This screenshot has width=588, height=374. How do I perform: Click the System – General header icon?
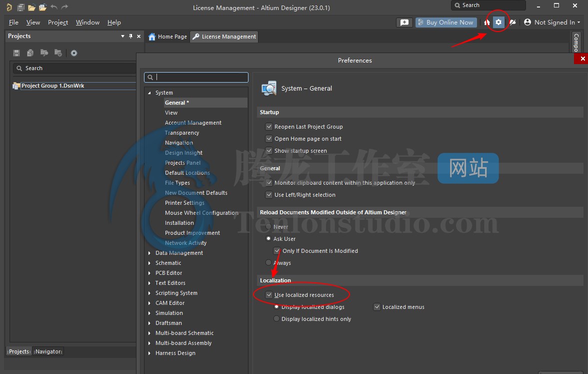pyautogui.click(x=269, y=88)
